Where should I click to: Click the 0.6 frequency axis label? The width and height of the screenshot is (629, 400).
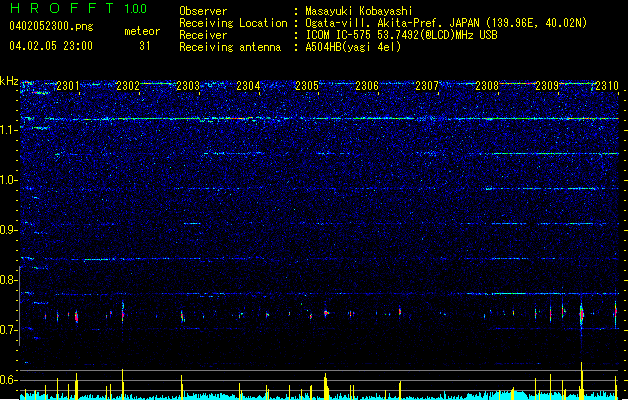coord(9,380)
